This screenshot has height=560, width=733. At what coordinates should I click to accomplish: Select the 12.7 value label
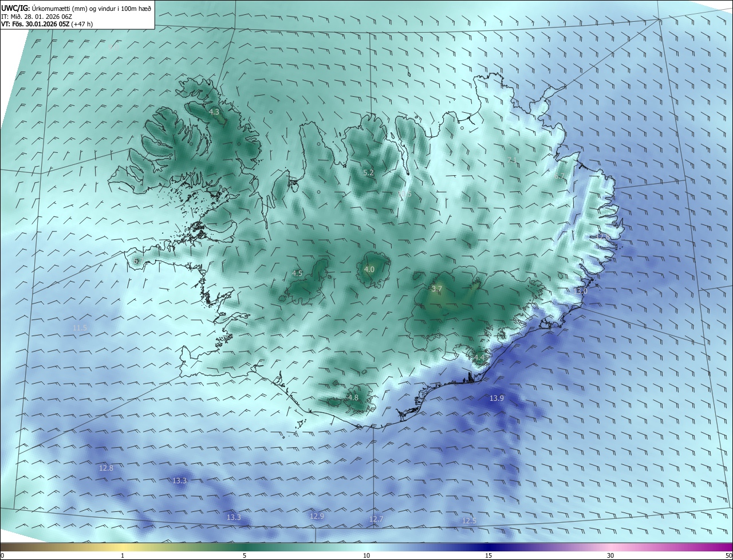point(376,519)
